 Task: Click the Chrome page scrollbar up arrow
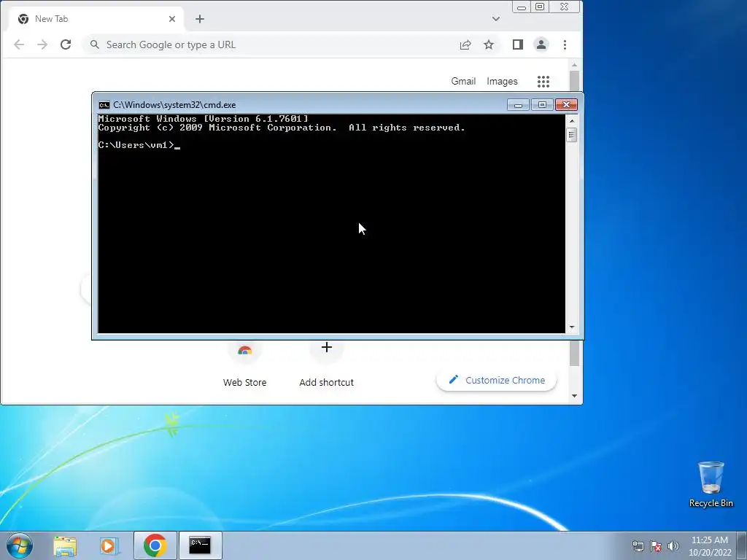575,65
